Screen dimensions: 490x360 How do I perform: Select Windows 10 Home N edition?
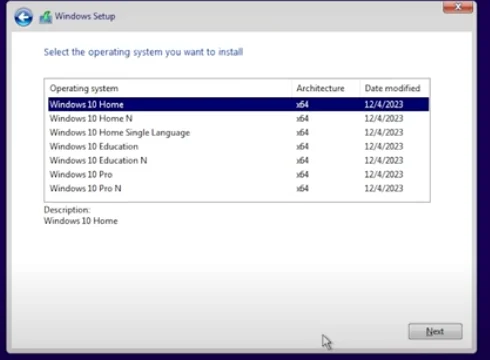238,118
